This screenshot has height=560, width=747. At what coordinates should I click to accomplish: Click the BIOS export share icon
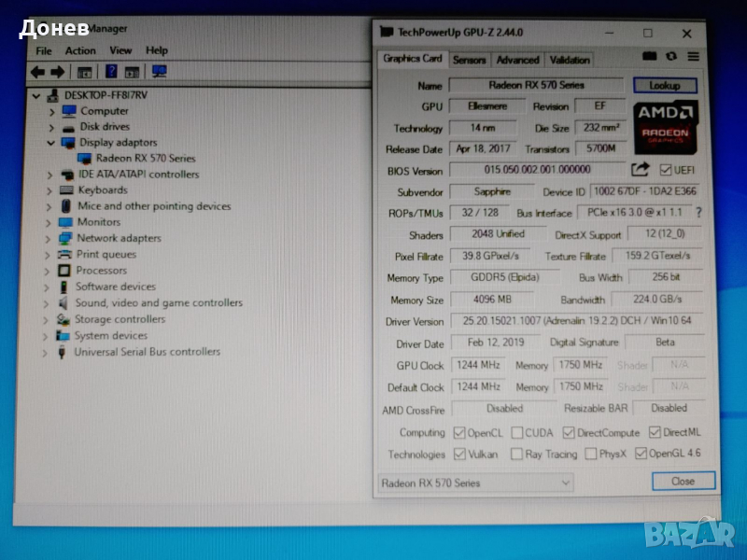click(640, 170)
